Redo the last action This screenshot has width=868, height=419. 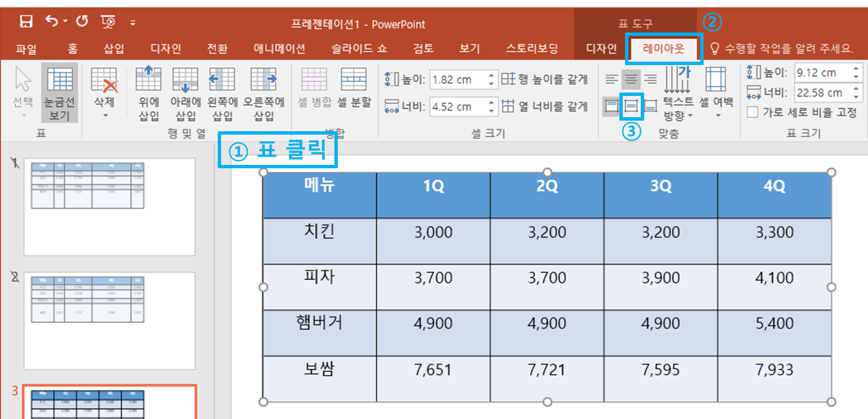(x=82, y=22)
